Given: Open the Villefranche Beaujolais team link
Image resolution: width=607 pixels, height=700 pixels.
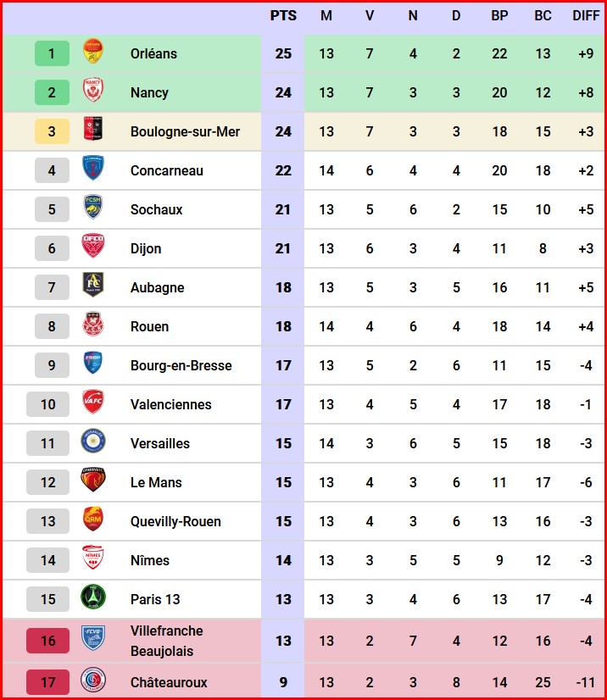Looking at the screenshot, I should 167,641.
